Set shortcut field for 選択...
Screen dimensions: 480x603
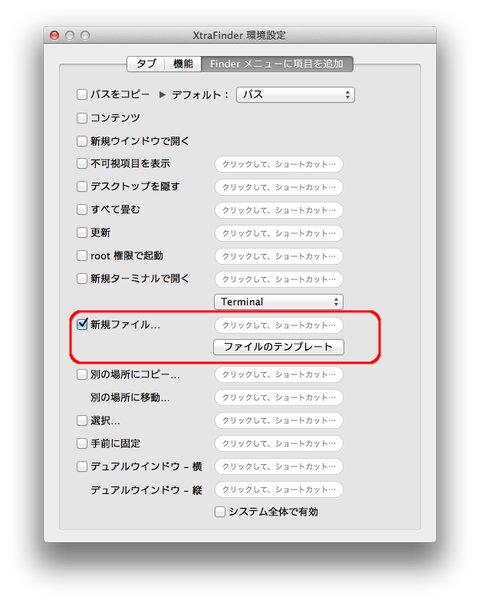coord(279,420)
